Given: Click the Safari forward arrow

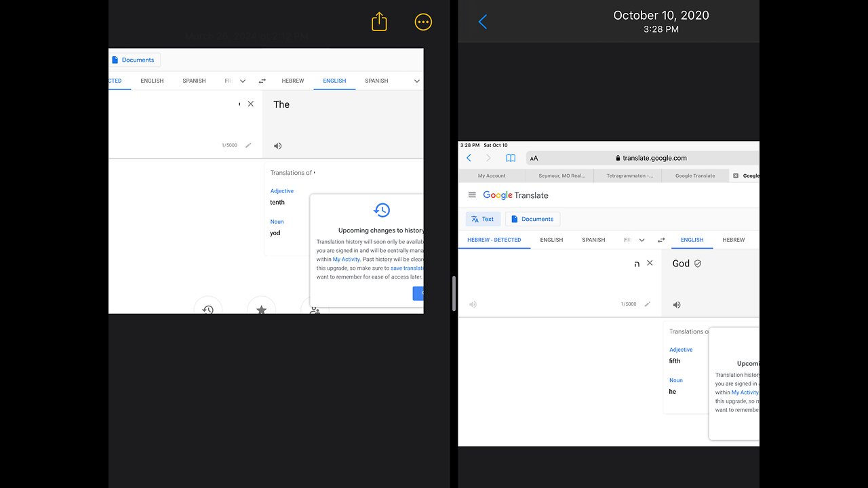Looking at the screenshot, I should (x=488, y=158).
